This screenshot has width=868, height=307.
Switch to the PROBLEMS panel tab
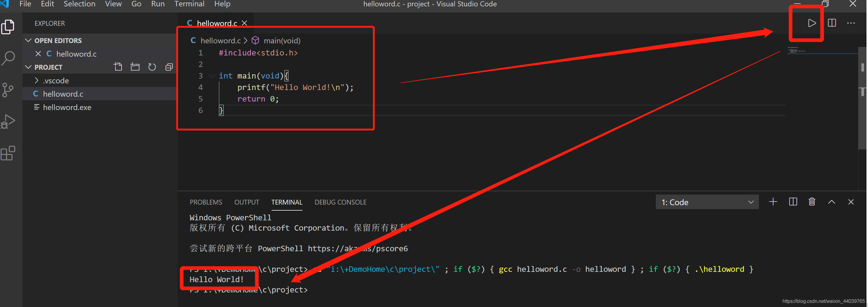[206, 202]
